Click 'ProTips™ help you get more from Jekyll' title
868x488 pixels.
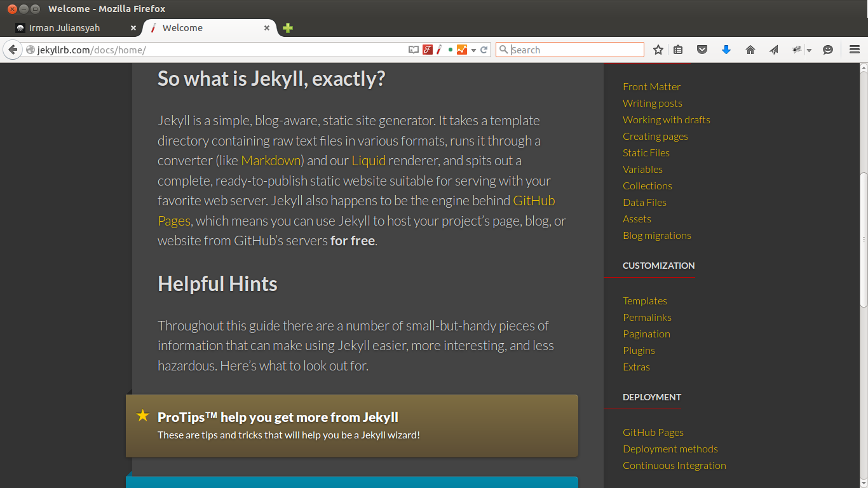pos(278,417)
